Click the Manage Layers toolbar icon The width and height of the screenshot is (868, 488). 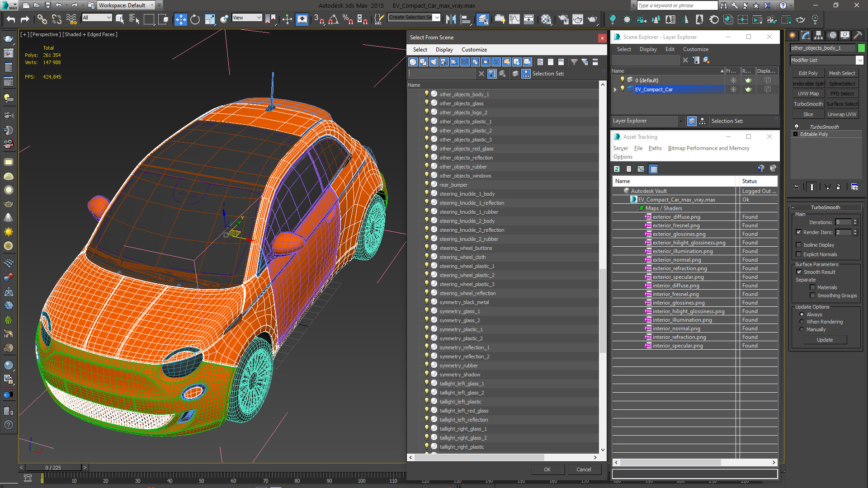(x=483, y=19)
